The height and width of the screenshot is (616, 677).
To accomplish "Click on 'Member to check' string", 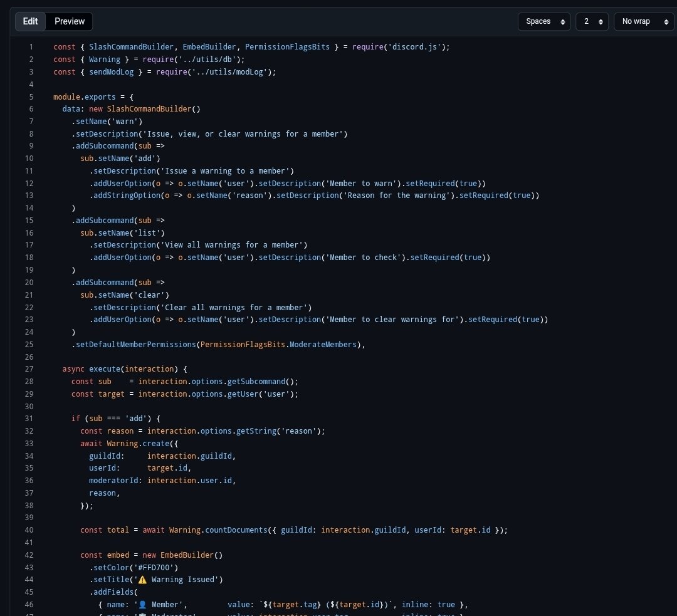I will click(364, 258).
